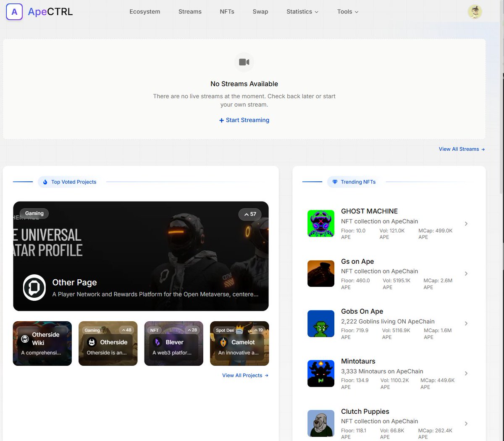The width and height of the screenshot is (504, 441).
Task: Click the Gobs On Ape title
Action: 362,311
